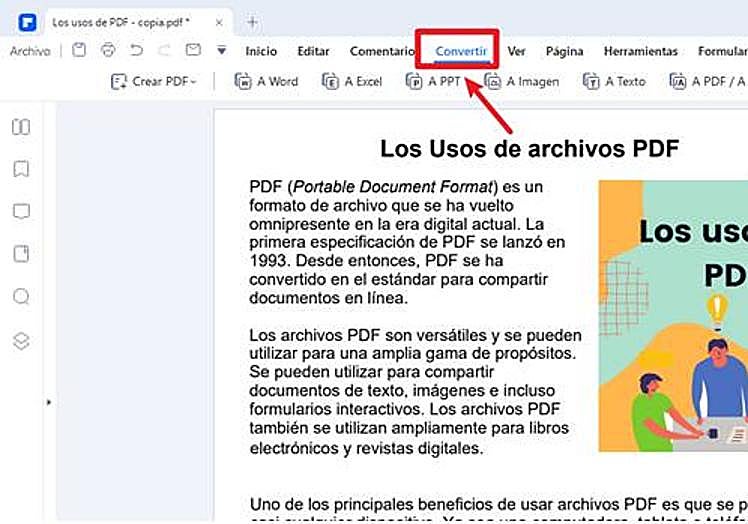
Task: Expand the left sidebar panel arrow
Action: point(48,401)
